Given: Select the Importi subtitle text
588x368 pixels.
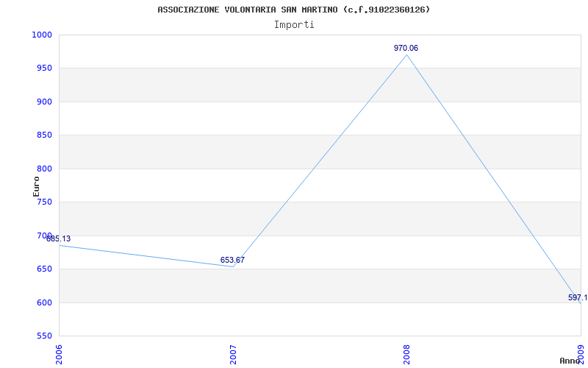Looking at the screenshot, I should click(294, 25).
